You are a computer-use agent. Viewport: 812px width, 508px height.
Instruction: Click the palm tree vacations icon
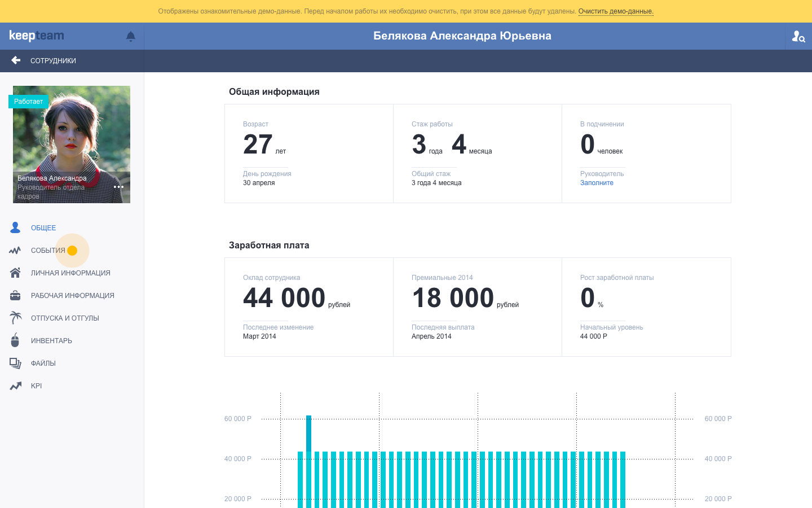[x=15, y=318]
